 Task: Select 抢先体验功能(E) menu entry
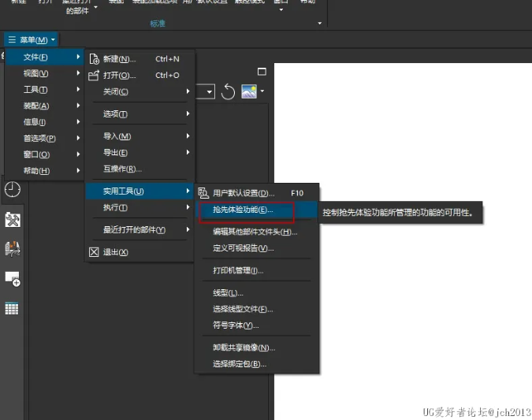[243, 210]
